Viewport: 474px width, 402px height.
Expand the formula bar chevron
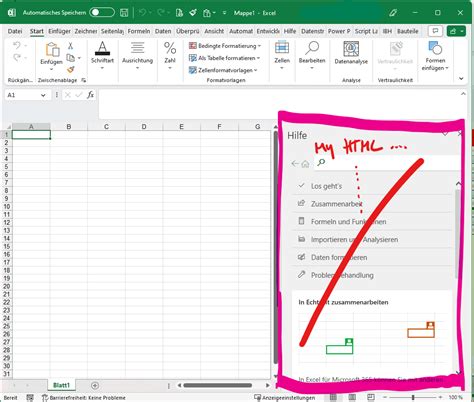click(x=463, y=94)
